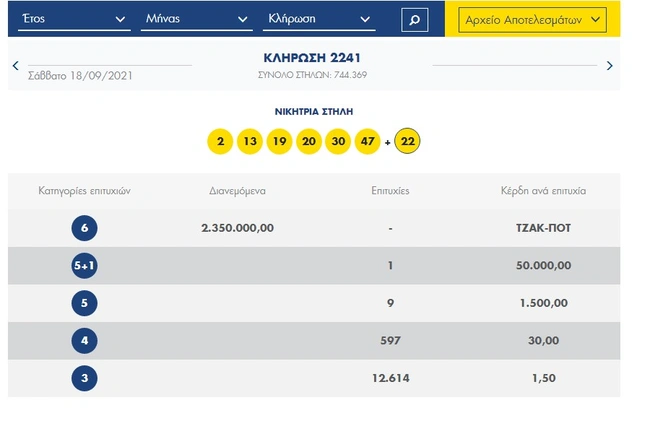Click the category 3 blue circle

click(85, 378)
